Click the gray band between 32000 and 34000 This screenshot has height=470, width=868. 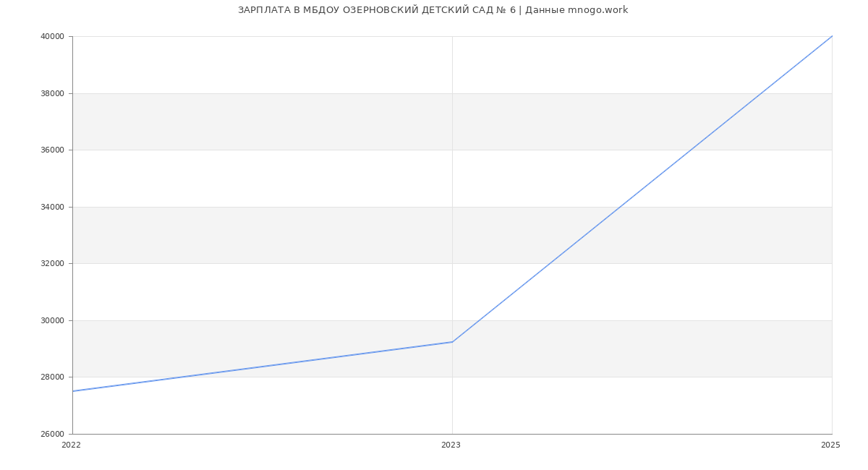coord(289,235)
